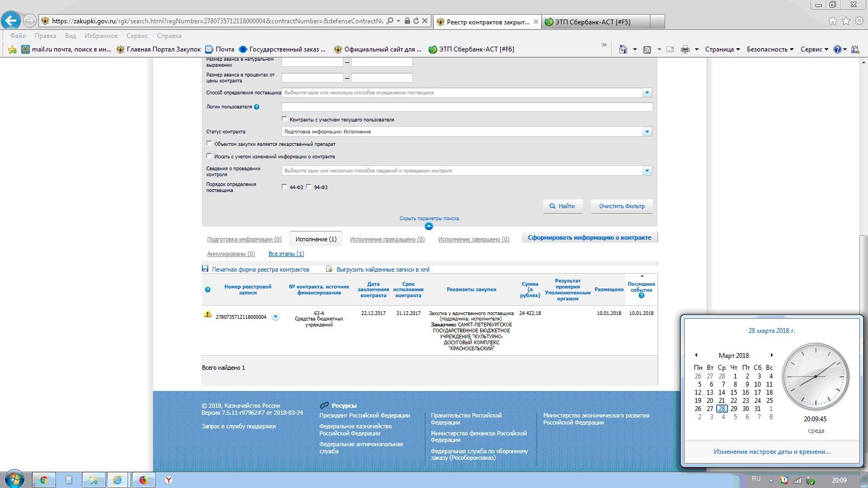Switch to ЭТП Сбербанк-АСТ [#F5] browser tab

coord(596,22)
